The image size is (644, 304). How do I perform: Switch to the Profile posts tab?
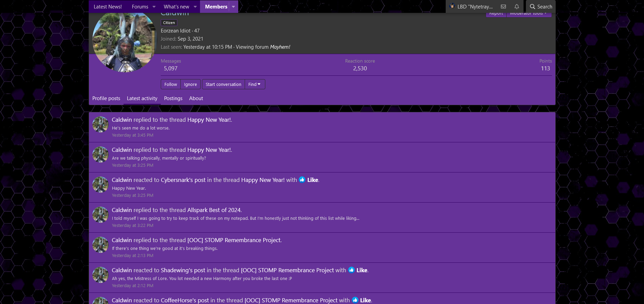(x=106, y=98)
